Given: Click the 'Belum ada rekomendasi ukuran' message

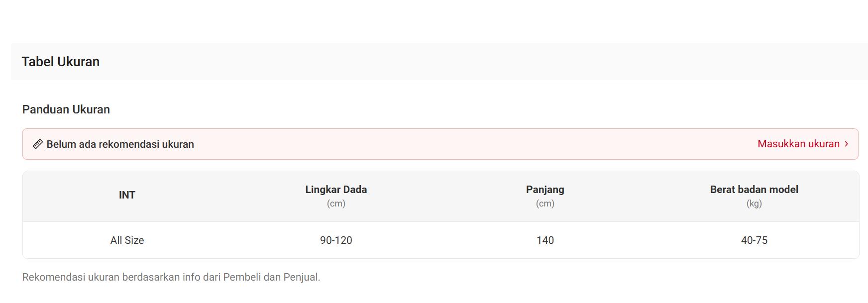Looking at the screenshot, I should click(120, 144).
